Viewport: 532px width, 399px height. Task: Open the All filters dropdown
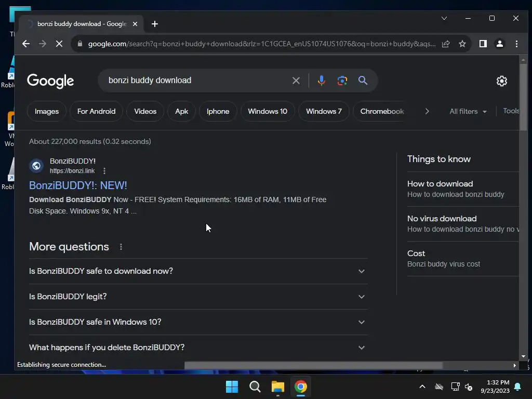[468, 111]
